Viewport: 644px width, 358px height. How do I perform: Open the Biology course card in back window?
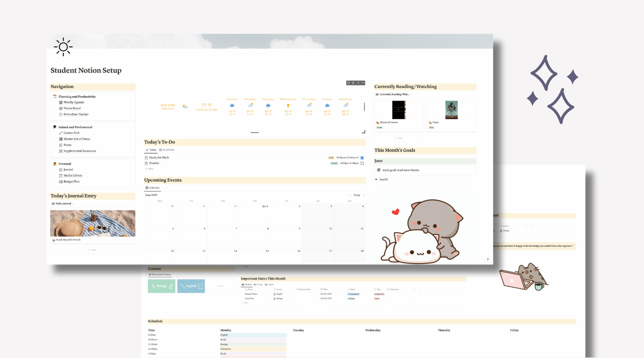click(162, 286)
